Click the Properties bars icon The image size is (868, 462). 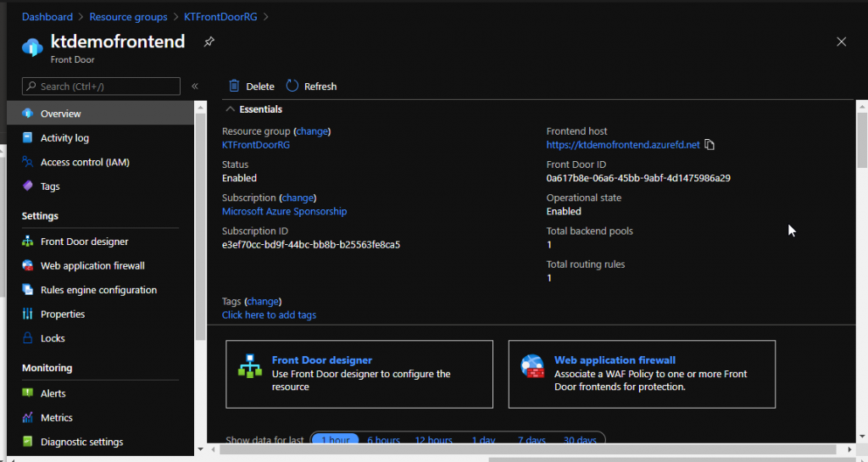point(28,314)
